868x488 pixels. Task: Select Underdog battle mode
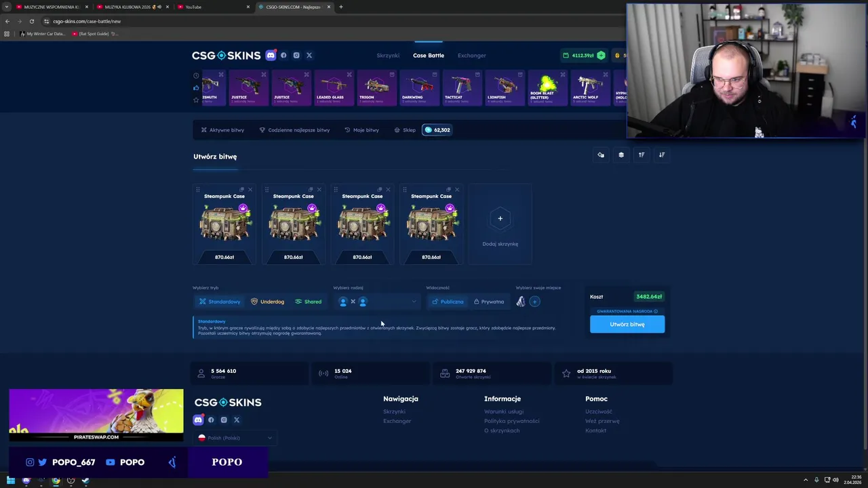(267, 302)
